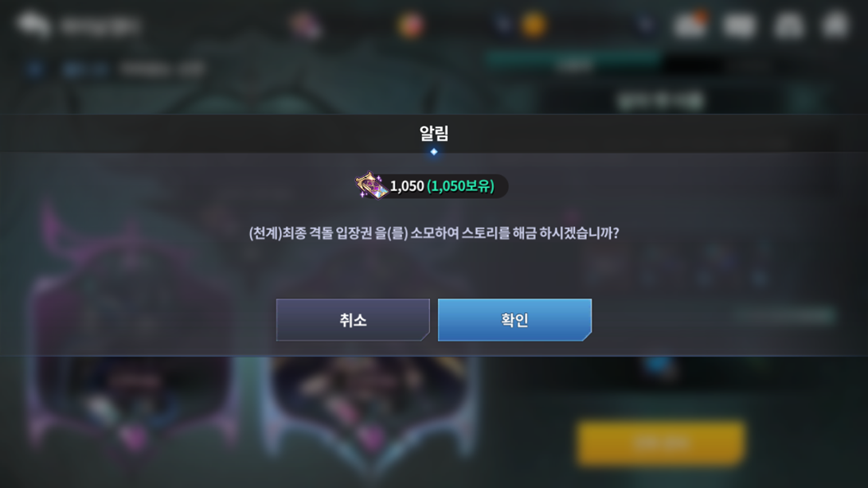Click the blurred last top-right menu icon
Screen dimensions: 868x488
pos(835,25)
